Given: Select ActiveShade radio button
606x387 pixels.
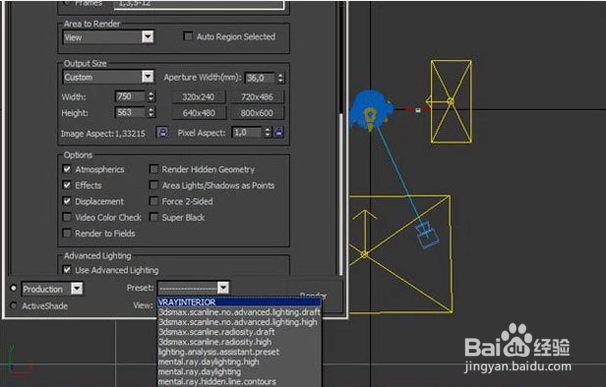Looking at the screenshot, I should click(14, 305).
